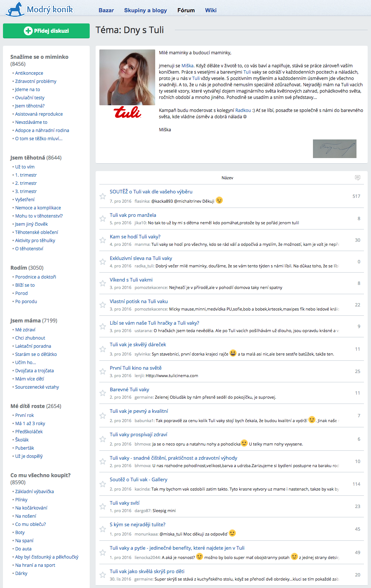Click the red Tuli brand logo
The height and width of the screenshot is (588, 371).
click(x=127, y=112)
